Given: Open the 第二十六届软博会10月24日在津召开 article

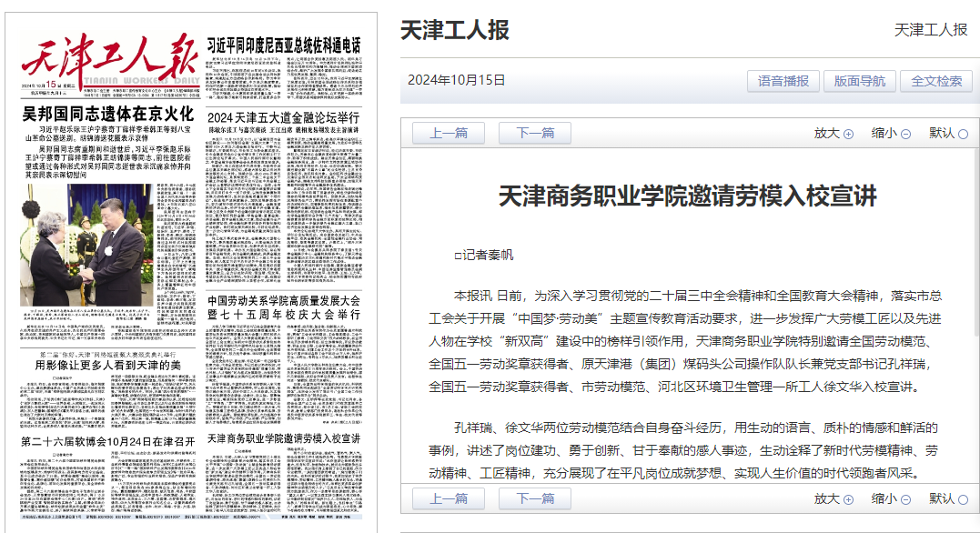Looking at the screenshot, I should (x=107, y=441).
